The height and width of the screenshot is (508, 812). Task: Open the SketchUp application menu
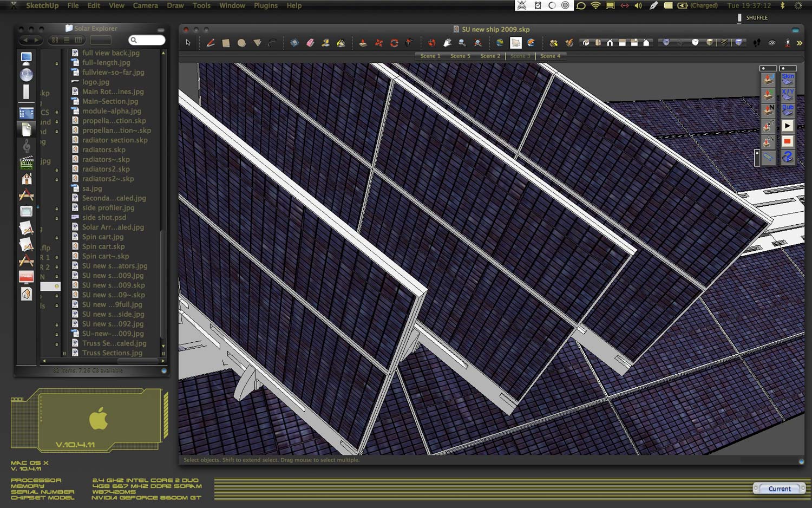click(x=42, y=5)
